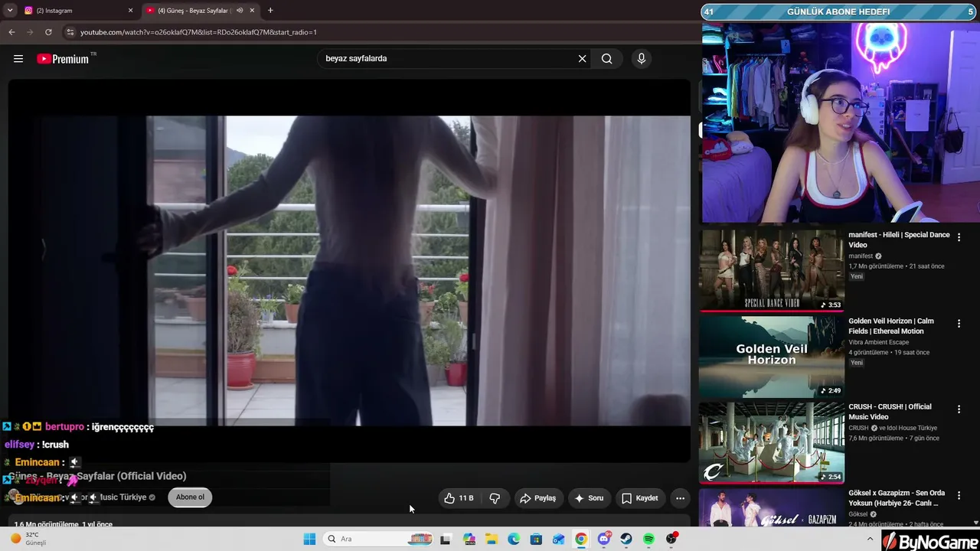
Task: Show hidden system tray icons
Action: [869, 539]
